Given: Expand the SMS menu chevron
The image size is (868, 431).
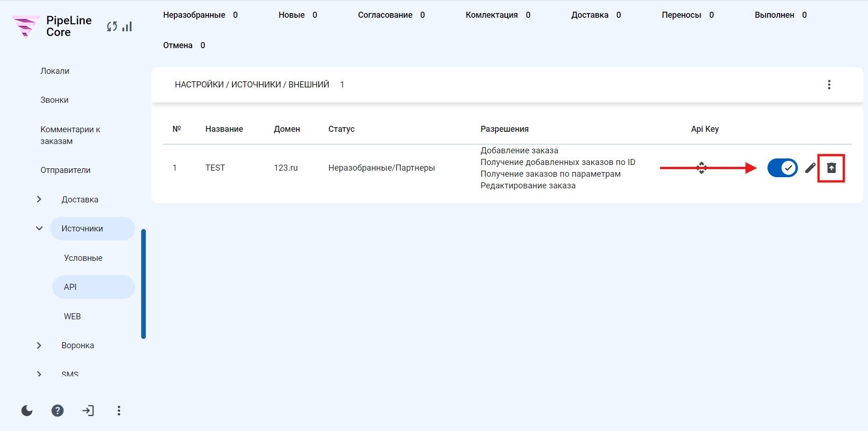Looking at the screenshot, I should coord(39,374).
